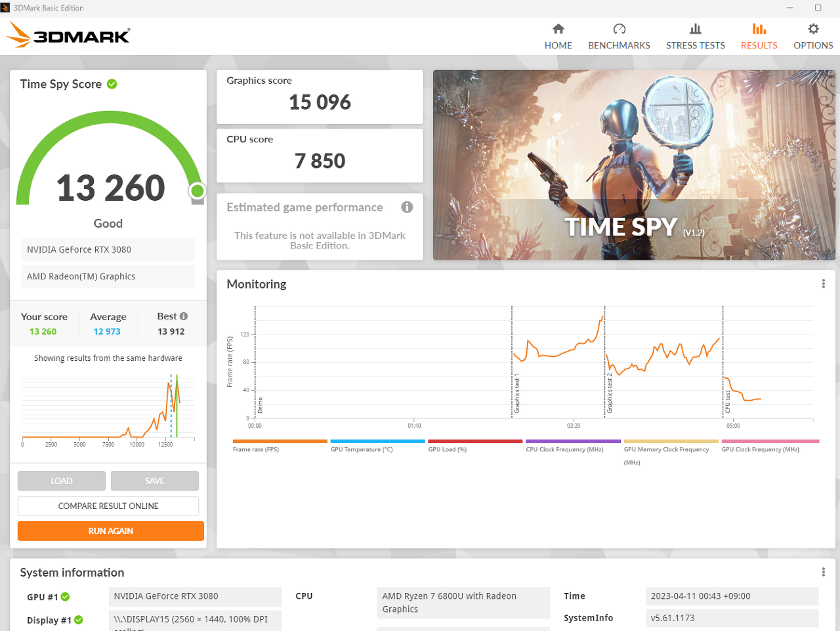Open the System information three-dot menu
Image resolution: width=840 pixels, height=631 pixels.
tap(823, 572)
